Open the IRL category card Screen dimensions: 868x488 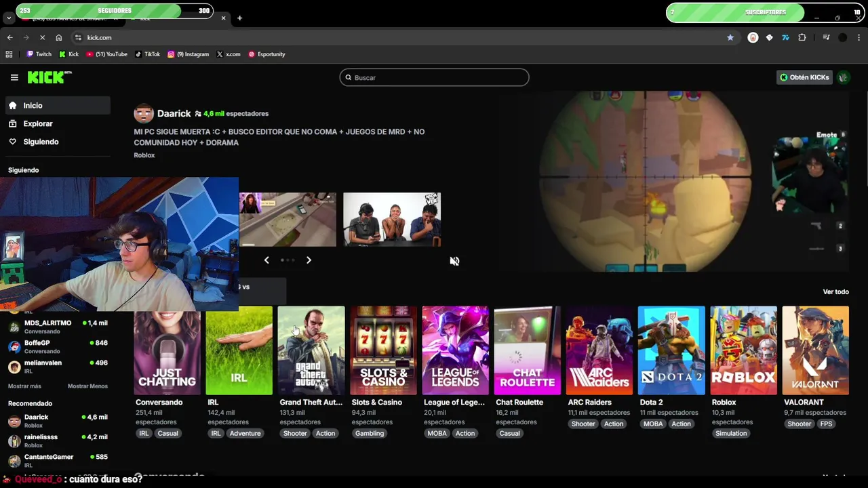pyautogui.click(x=239, y=350)
